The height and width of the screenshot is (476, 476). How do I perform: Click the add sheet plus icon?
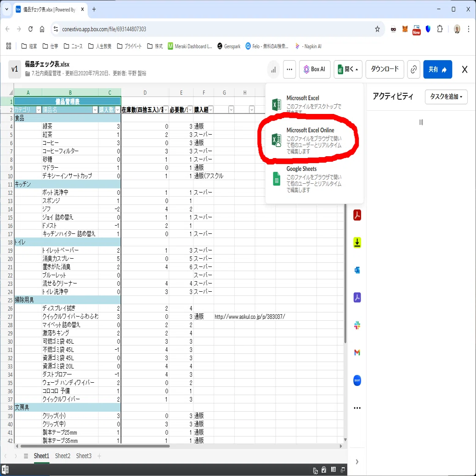click(x=99, y=456)
